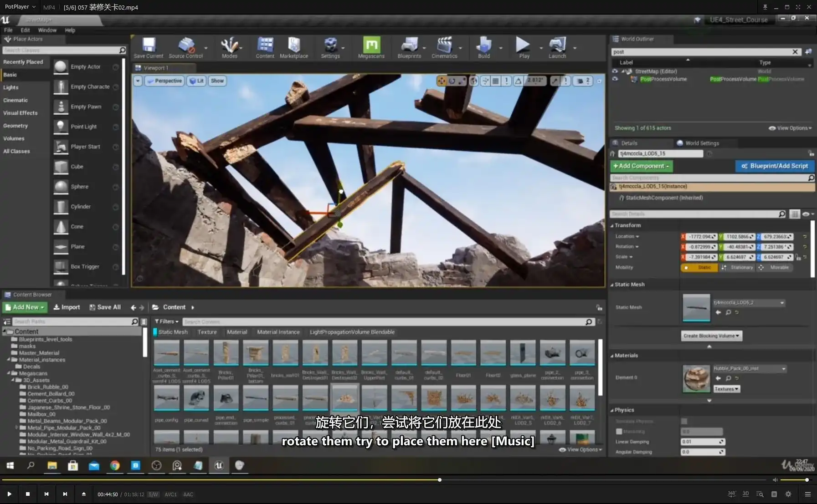
Task: Enable the Simulate Physics checkbox
Action: 684,421
